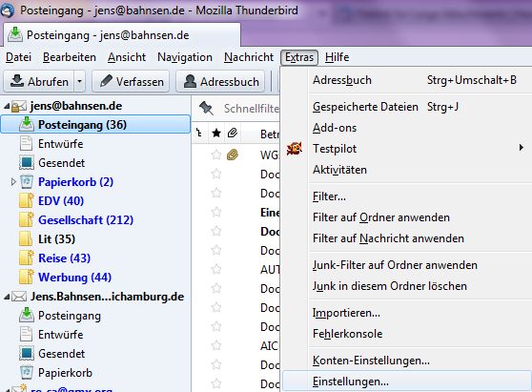Select Filter... menu entry
Image resolution: width=532 pixels, height=392 pixels.
tap(407, 196)
